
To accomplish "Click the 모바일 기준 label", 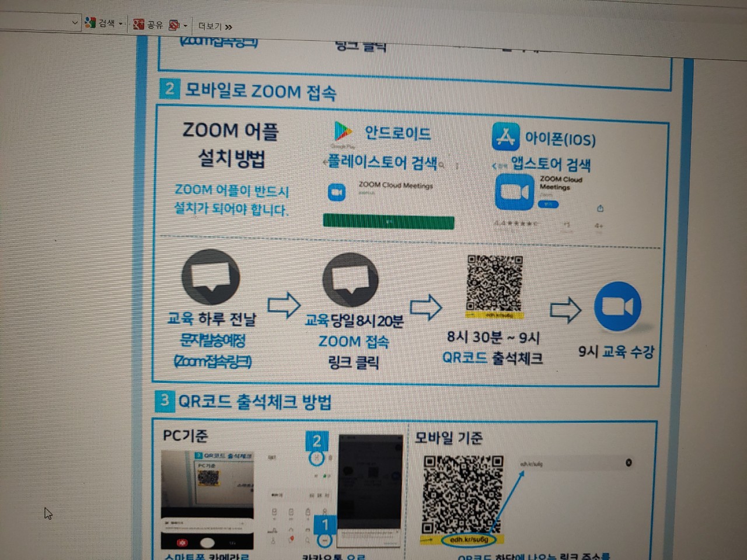I will tap(449, 437).
